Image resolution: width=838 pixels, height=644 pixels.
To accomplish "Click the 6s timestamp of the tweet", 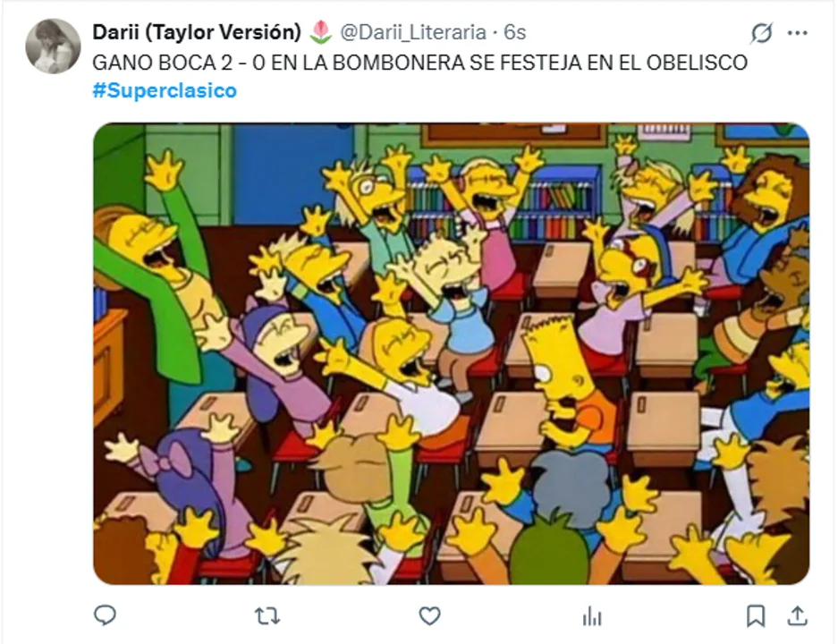I will tap(514, 32).
